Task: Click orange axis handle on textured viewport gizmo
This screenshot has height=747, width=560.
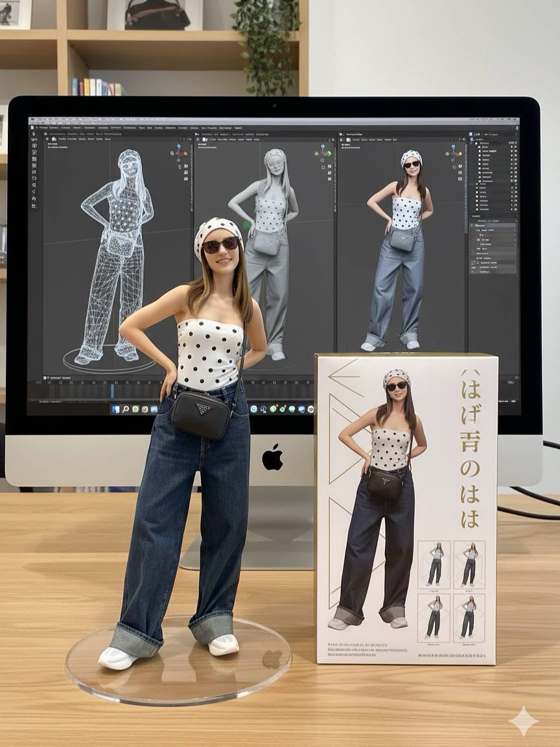Action: pos(460,154)
